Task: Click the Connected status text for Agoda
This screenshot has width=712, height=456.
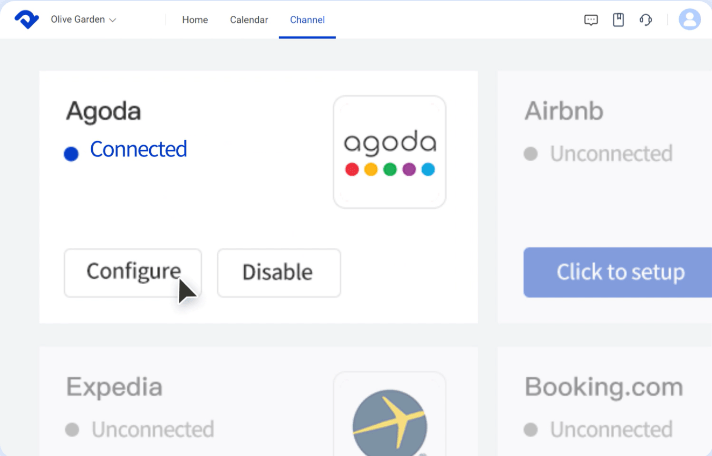Action: tap(138, 149)
